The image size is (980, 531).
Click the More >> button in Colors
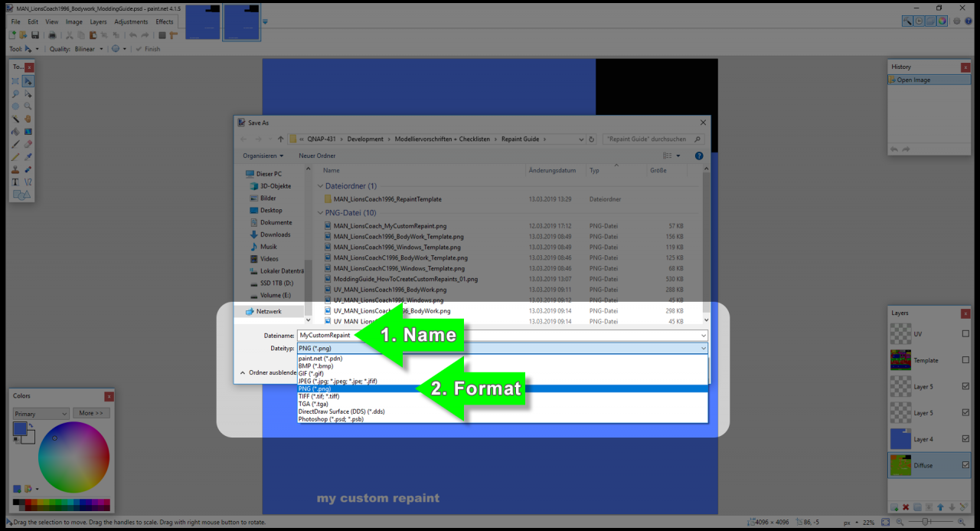click(x=91, y=413)
